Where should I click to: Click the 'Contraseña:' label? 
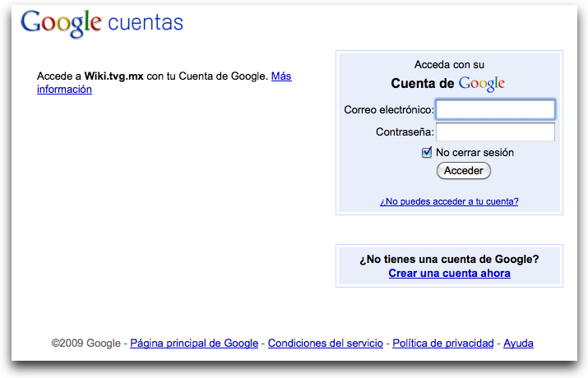[405, 131]
